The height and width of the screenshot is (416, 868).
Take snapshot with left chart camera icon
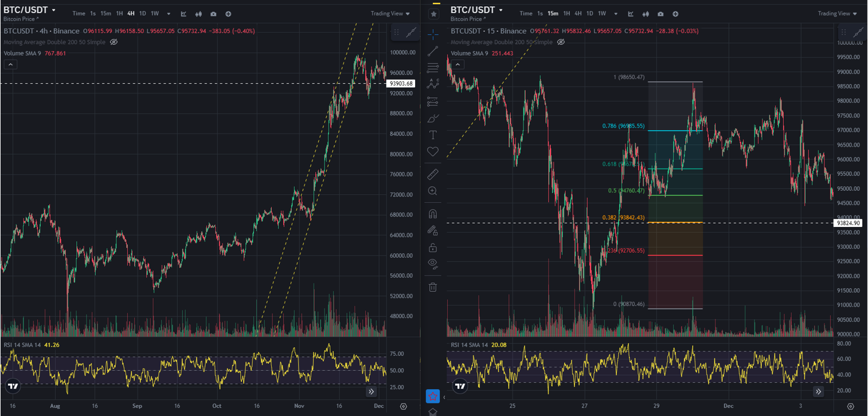point(213,14)
